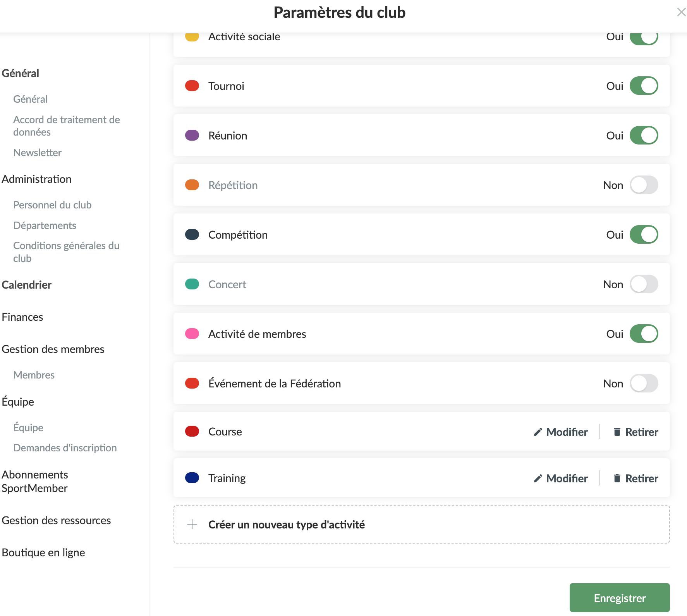
Task: Expand Gestion des ressources section
Action: pyautogui.click(x=56, y=520)
